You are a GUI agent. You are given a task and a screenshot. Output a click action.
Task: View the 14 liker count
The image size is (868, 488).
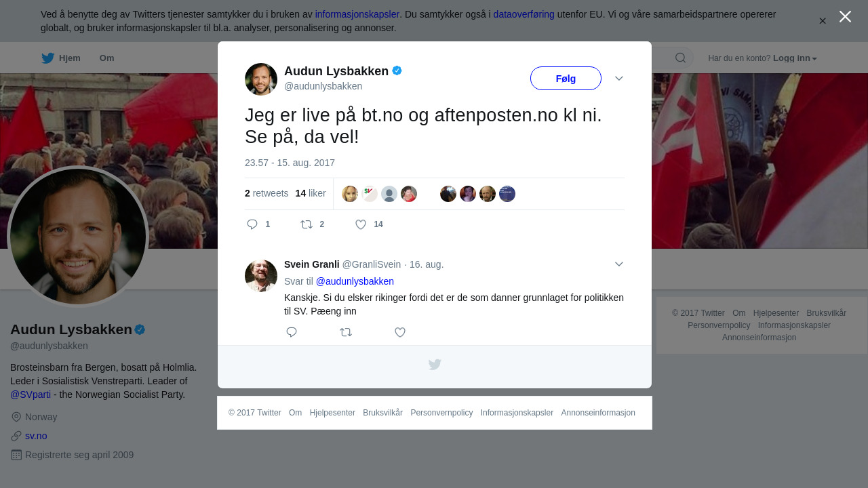(311, 193)
